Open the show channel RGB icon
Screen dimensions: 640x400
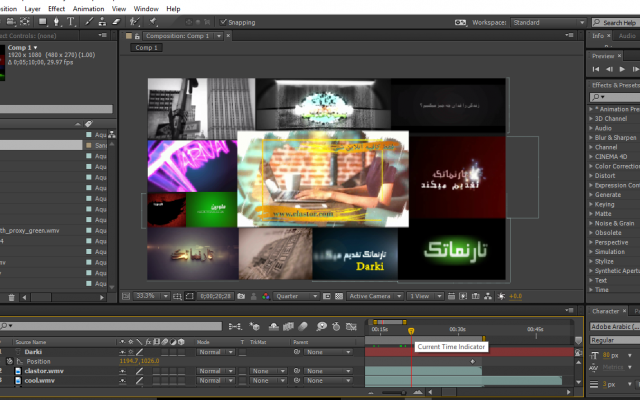pos(266,296)
